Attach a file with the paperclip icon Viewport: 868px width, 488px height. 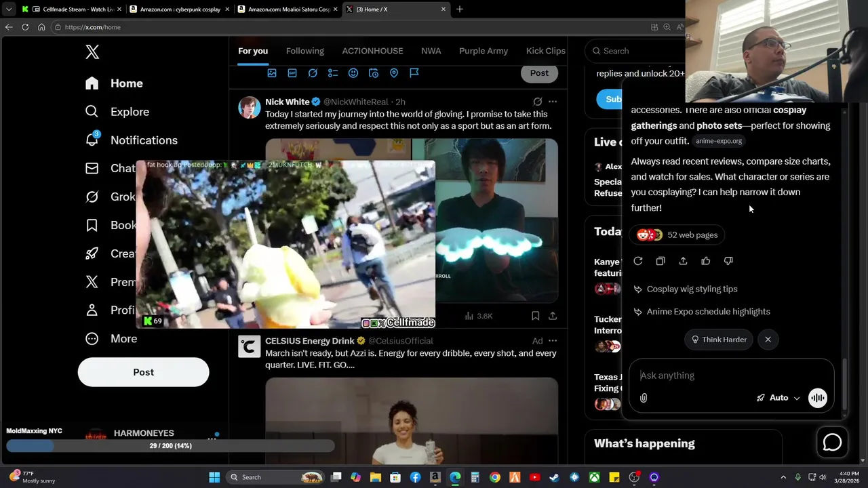coord(644,398)
